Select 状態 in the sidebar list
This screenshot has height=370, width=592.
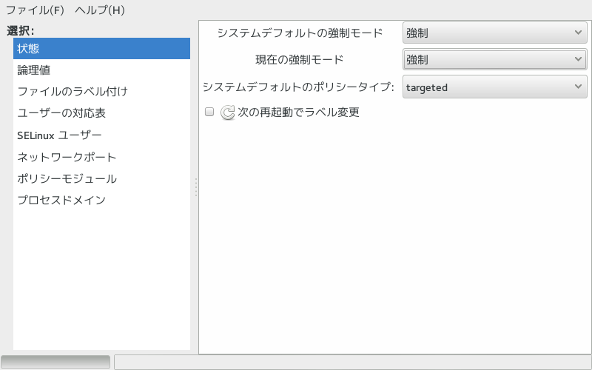click(x=101, y=48)
